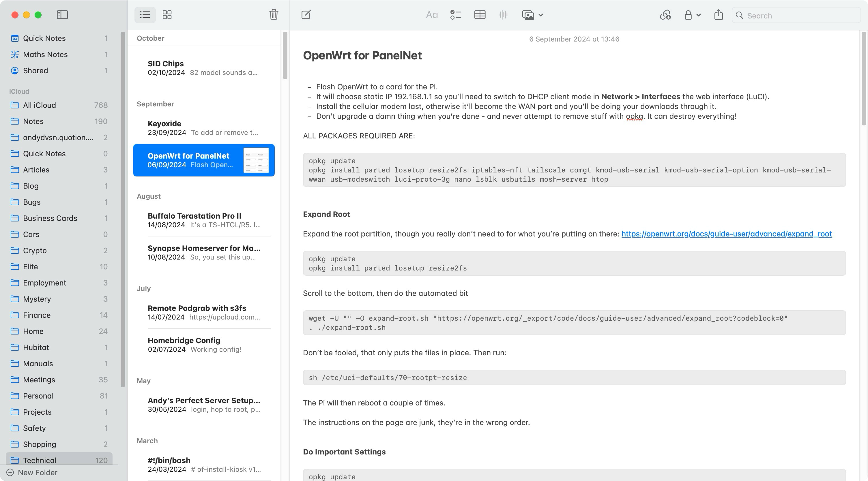Screen dimensions: 868x481
Task: Insert a checklist
Action: pos(456,15)
